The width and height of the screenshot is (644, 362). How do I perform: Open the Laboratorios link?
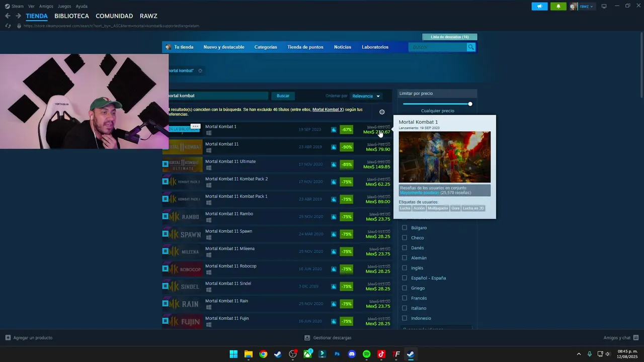pyautogui.click(x=375, y=47)
